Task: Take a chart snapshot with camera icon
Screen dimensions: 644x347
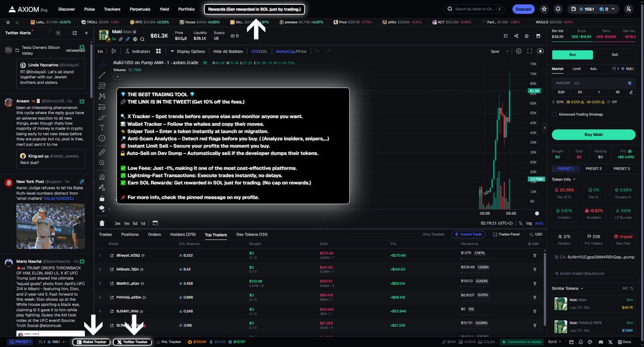Action: pyautogui.click(x=540, y=51)
